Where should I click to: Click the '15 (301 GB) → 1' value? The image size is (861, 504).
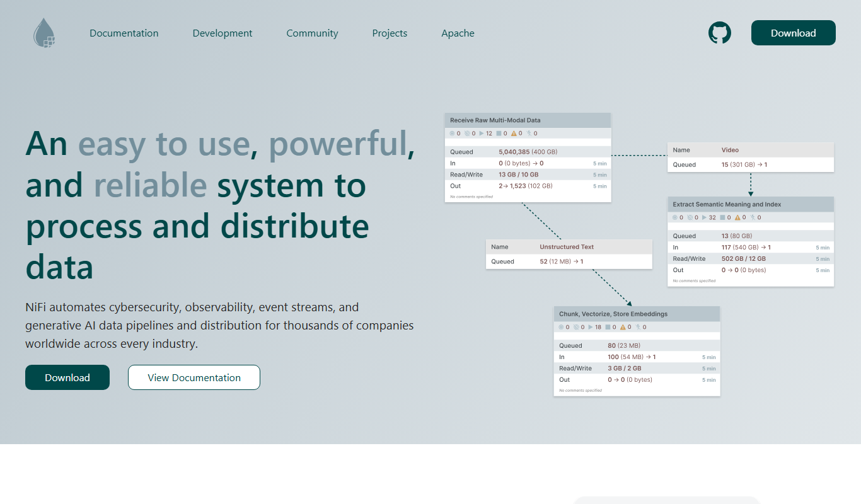[744, 164]
